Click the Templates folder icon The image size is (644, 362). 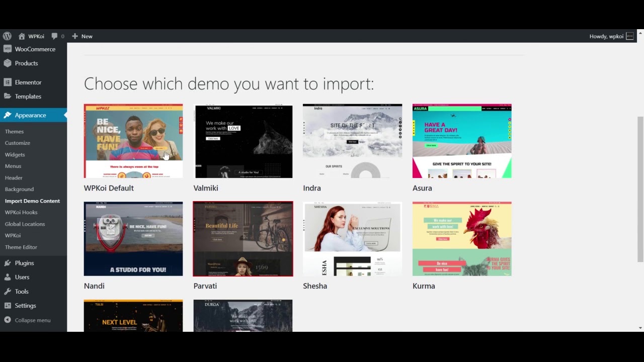pos(8,97)
